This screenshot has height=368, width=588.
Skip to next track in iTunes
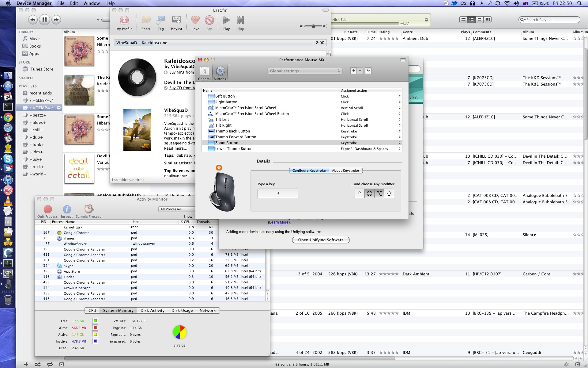(x=56, y=20)
